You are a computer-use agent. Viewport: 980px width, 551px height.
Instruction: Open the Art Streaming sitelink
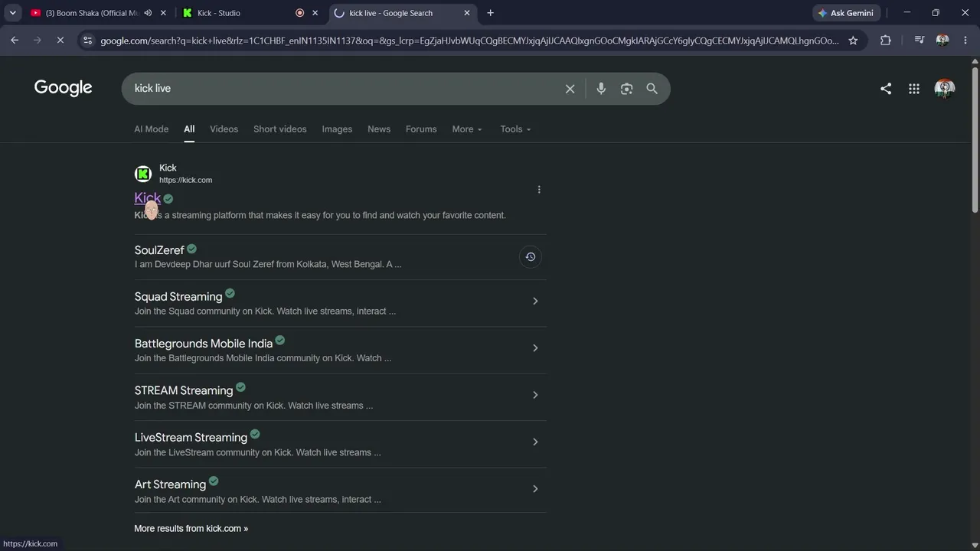pos(170,484)
